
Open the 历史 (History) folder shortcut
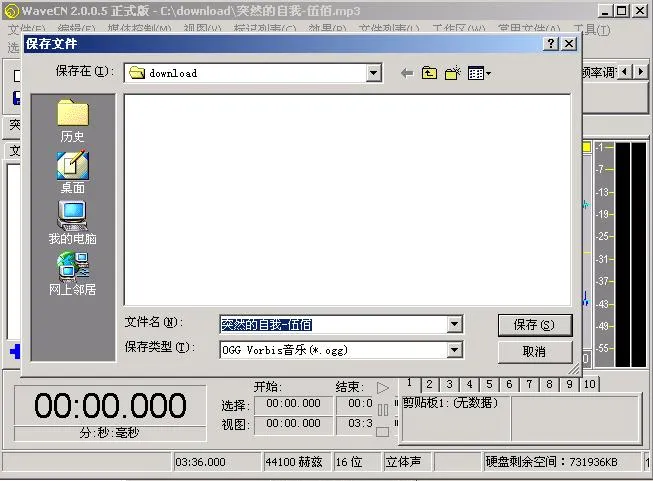(x=72, y=121)
